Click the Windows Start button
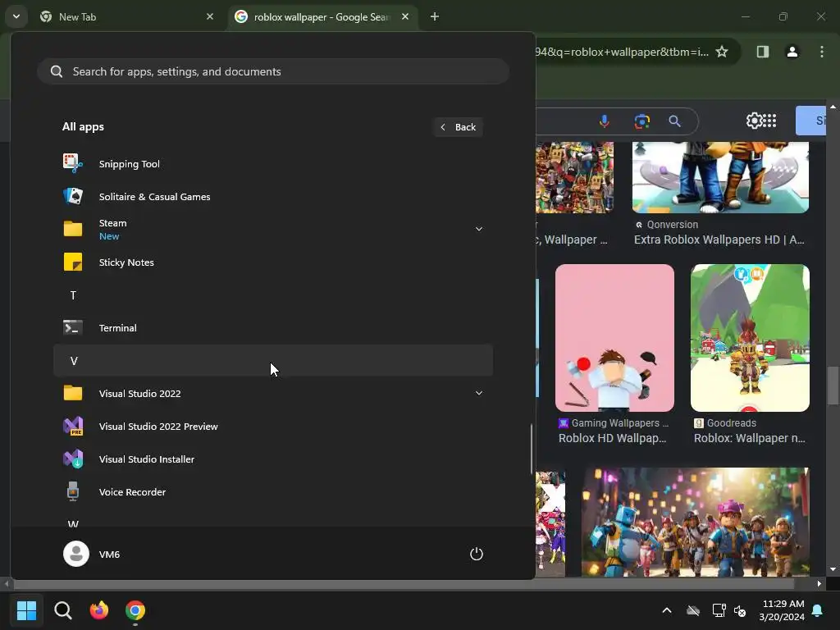 pos(26,610)
